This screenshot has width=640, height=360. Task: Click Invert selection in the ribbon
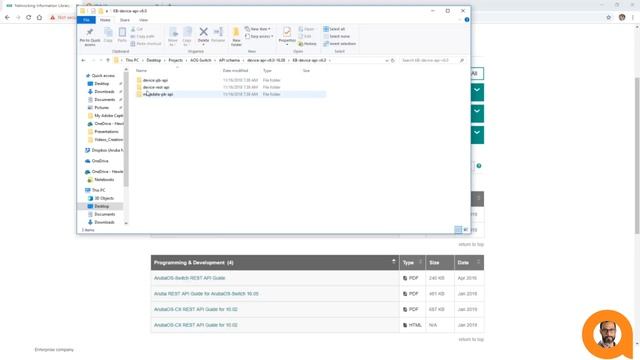[x=340, y=44]
